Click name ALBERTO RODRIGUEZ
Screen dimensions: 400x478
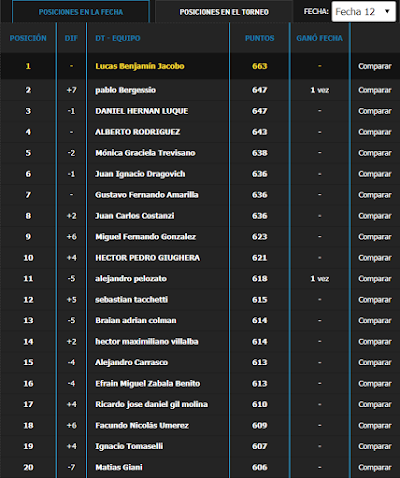[137, 132]
